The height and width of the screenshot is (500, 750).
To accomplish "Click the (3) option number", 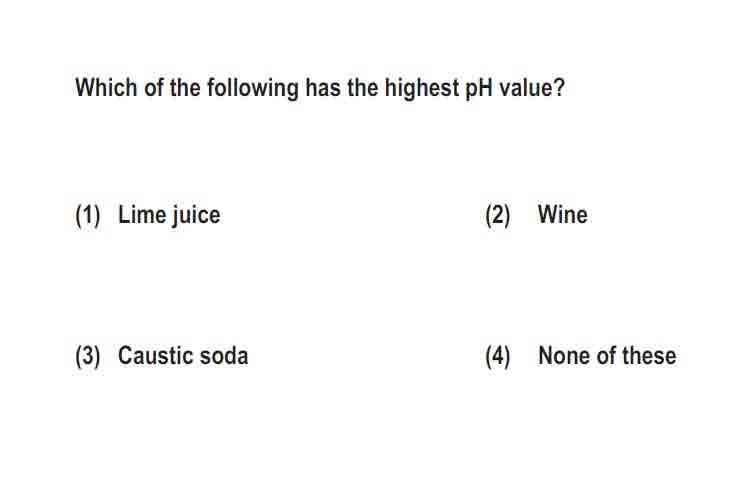I will 88,356.
